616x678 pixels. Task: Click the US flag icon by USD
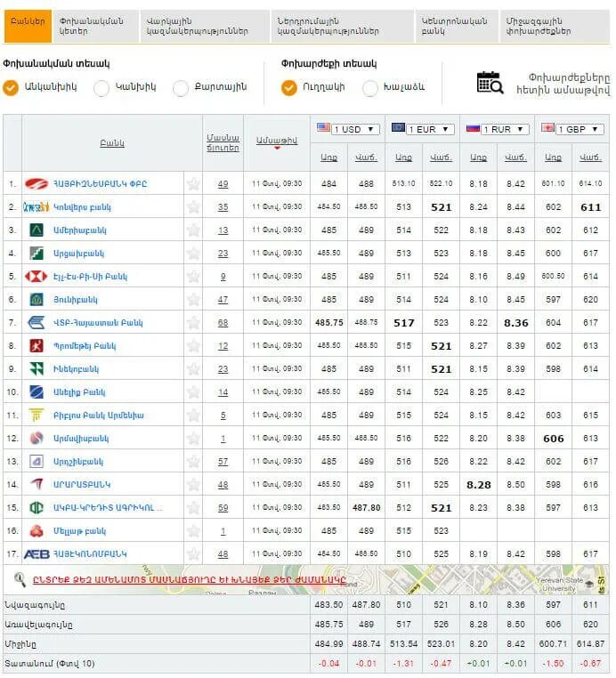[323, 127]
